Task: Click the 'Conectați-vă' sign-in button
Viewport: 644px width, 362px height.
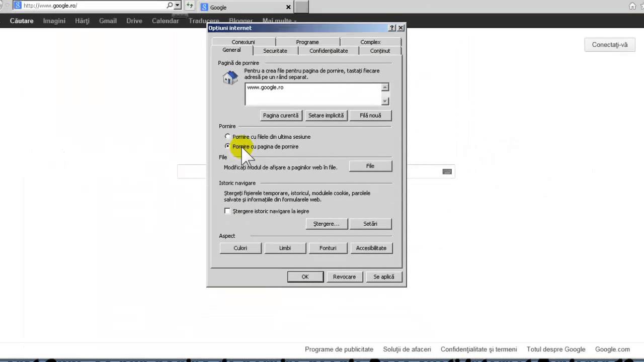Action: point(610,45)
